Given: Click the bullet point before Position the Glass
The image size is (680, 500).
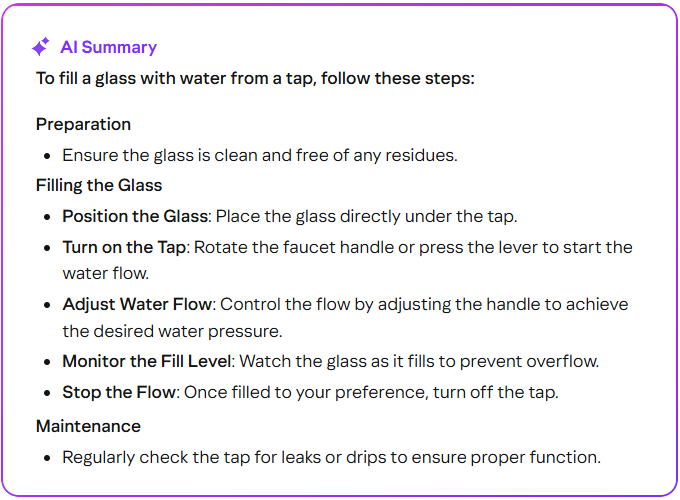Looking at the screenshot, I should [x=48, y=216].
